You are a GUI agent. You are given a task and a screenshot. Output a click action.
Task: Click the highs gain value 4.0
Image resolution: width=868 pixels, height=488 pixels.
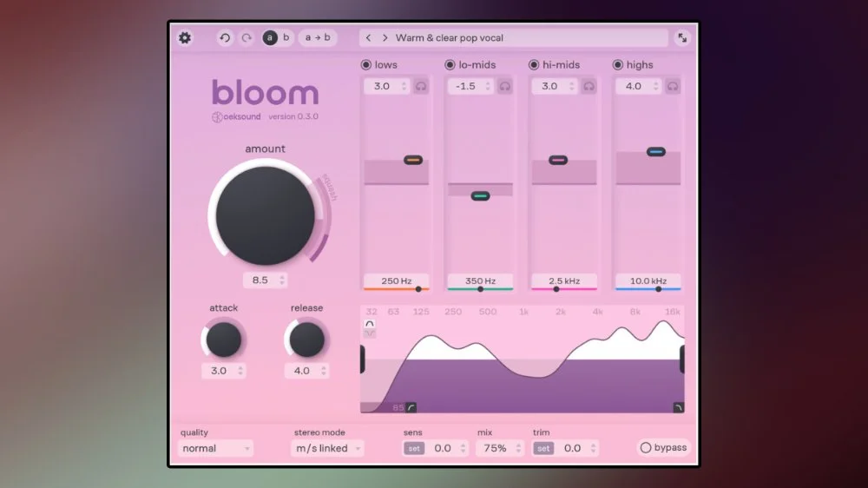pos(634,87)
